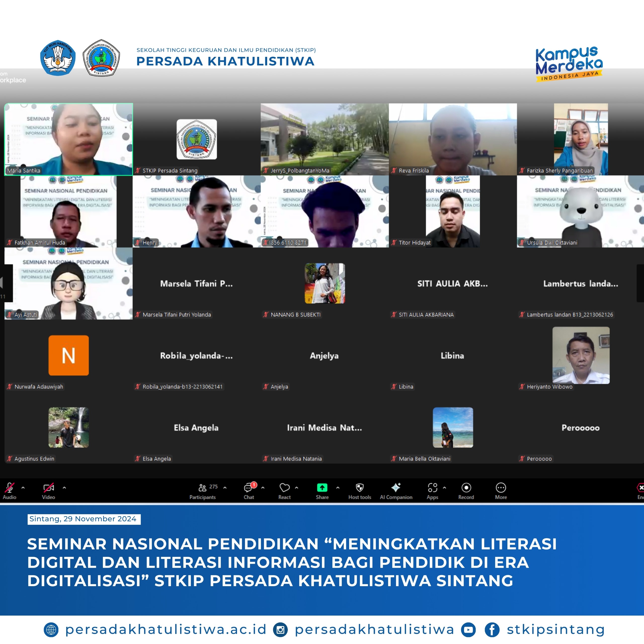This screenshot has height=644, width=644.
Task: Click the Anjelya tile
Action: pos(325,355)
